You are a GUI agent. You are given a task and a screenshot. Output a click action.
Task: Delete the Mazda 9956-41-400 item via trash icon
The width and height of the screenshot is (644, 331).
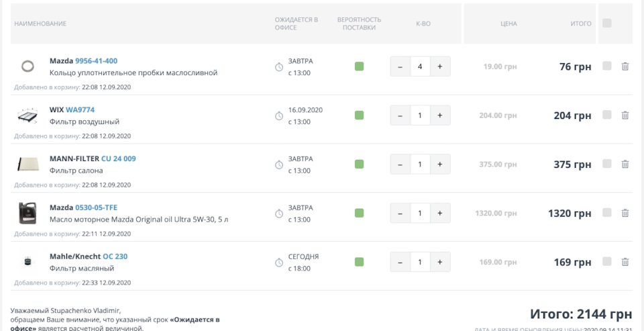(625, 66)
